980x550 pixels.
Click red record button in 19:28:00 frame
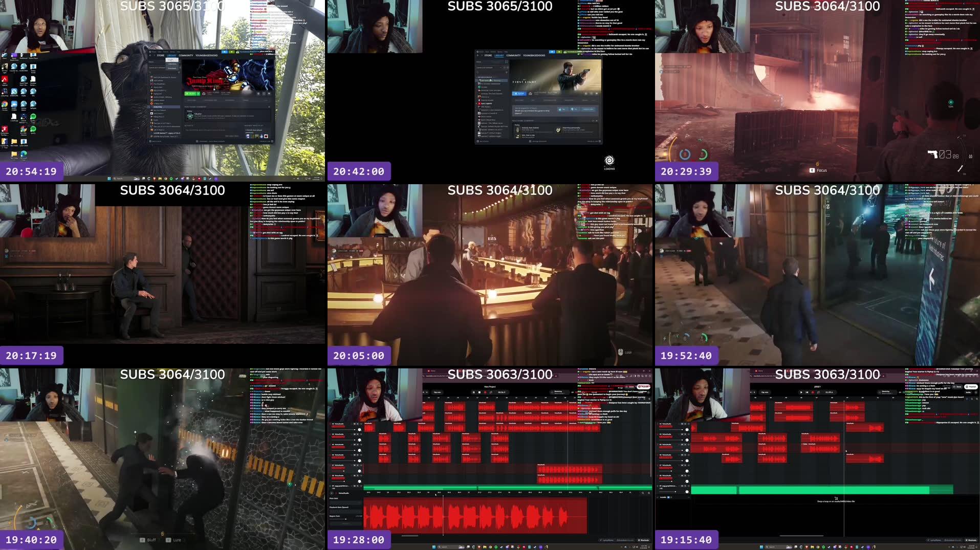click(x=485, y=392)
